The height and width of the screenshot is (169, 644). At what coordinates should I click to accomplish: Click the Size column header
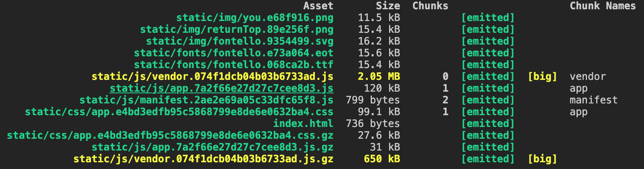pos(388,6)
